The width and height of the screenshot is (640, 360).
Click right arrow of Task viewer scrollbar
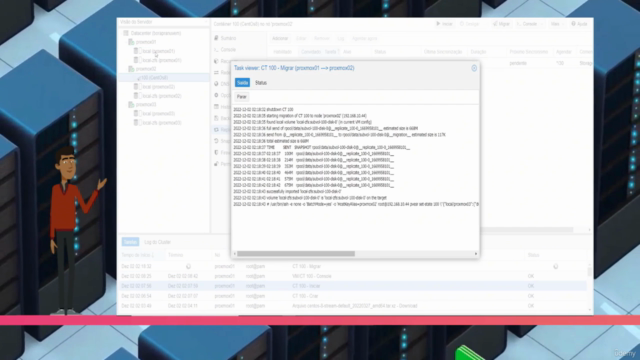point(476,254)
